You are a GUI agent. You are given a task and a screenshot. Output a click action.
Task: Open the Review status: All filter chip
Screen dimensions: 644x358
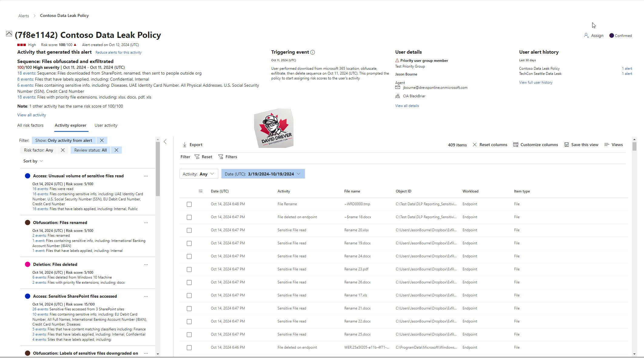(90, 150)
